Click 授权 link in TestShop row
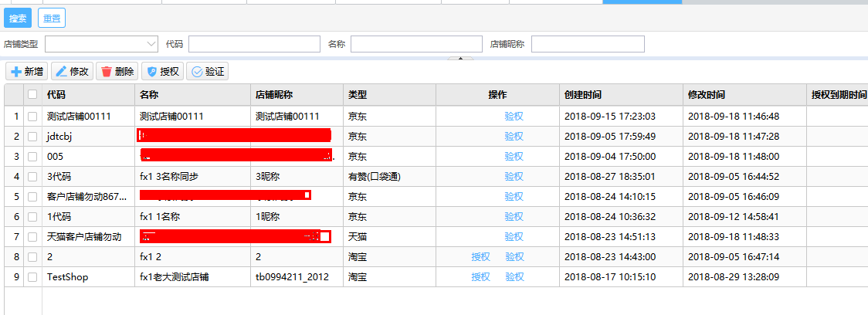868x315 pixels. (480, 277)
